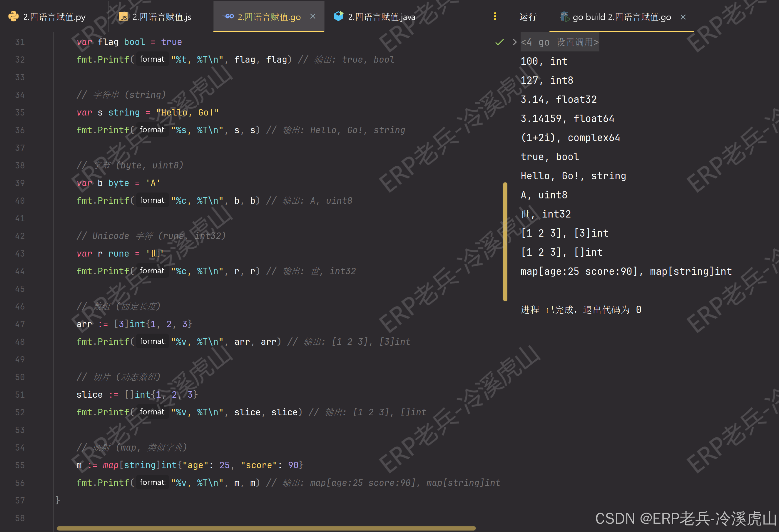The height and width of the screenshot is (532, 779).
Task: Click line number 31 in the gutter
Action: (x=20, y=42)
